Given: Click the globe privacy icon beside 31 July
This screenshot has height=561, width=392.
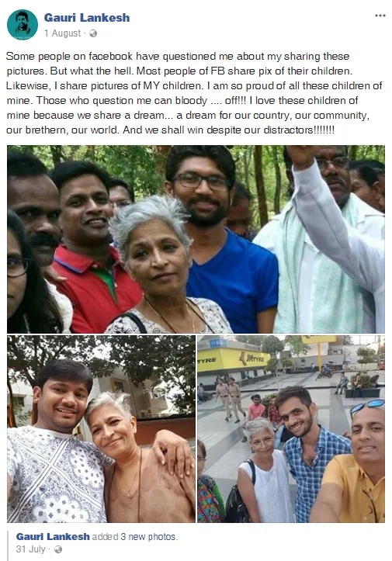Looking at the screenshot, I should (x=57, y=549).
